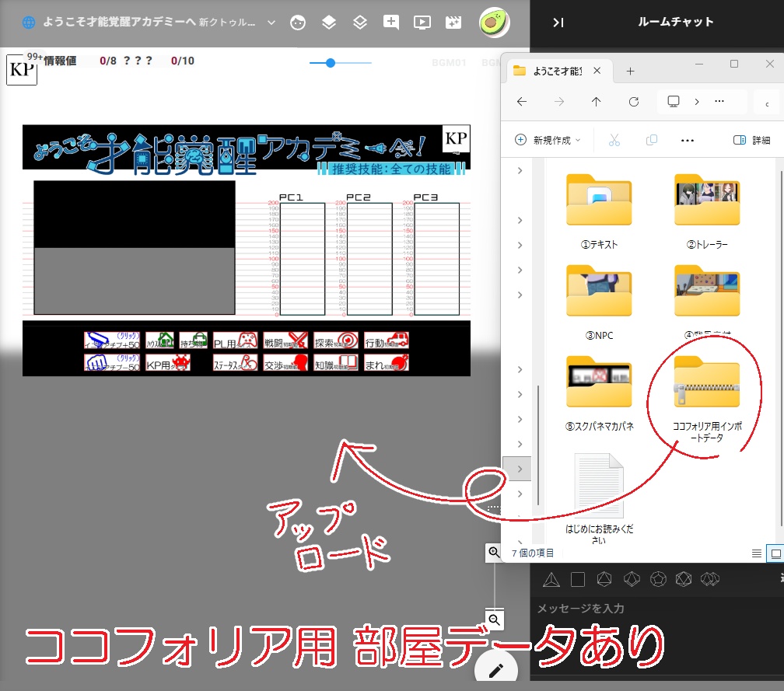Click the avocado user avatar
784x691 pixels.
pos(494,23)
